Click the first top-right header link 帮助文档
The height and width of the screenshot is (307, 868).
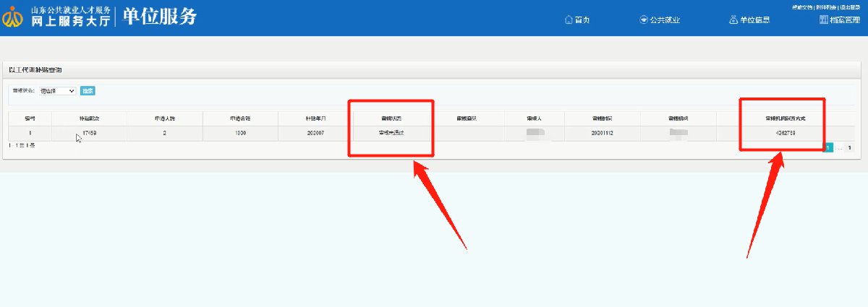coord(802,7)
